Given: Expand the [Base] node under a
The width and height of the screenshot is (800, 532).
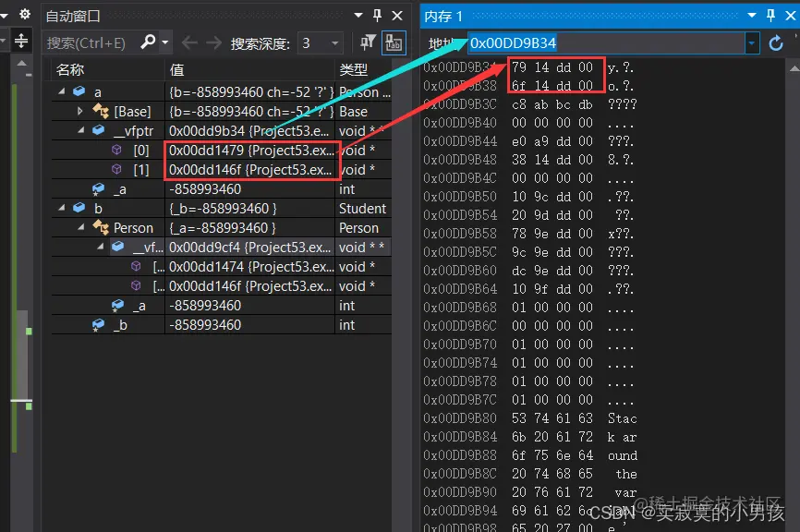Looking at the screenshot, I should click(x=80, y=111).
